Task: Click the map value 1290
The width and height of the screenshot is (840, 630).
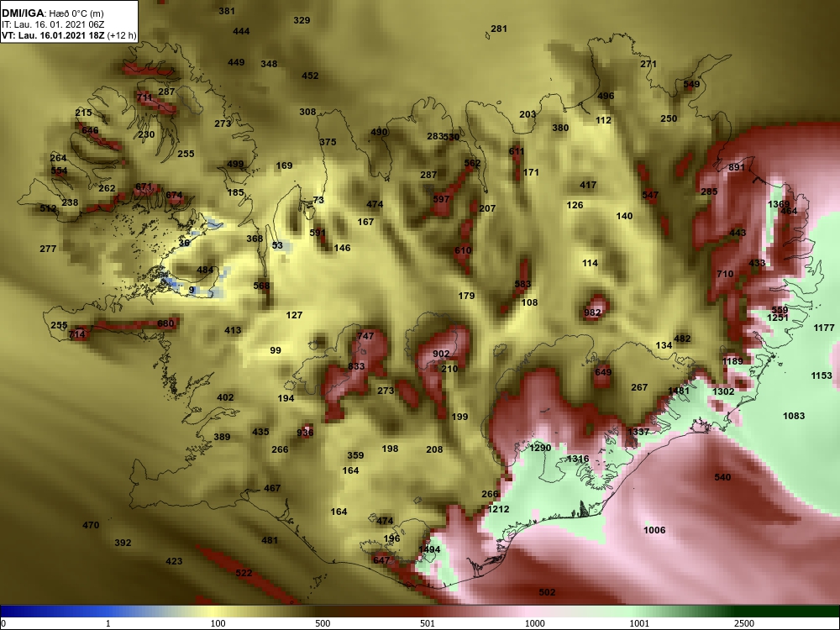Action: click(x=540, y=449)
